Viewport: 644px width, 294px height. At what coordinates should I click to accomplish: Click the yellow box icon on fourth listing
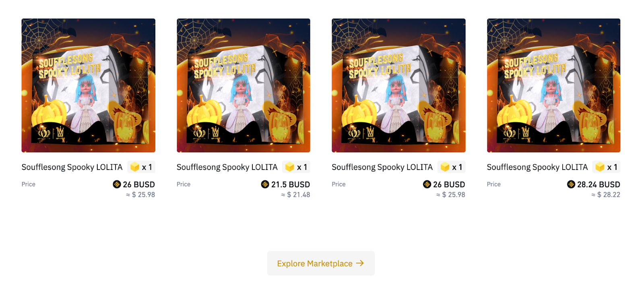[x=600, y=167]
